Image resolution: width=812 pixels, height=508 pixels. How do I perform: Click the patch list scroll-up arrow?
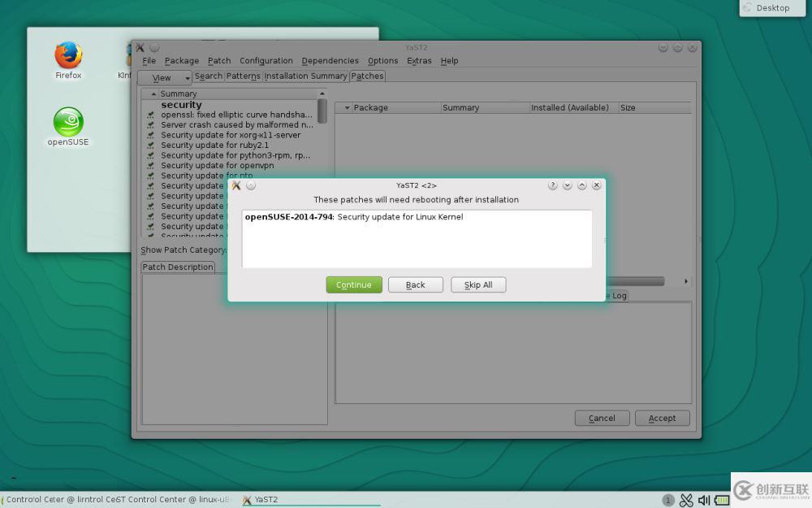(x=322, y=93)
